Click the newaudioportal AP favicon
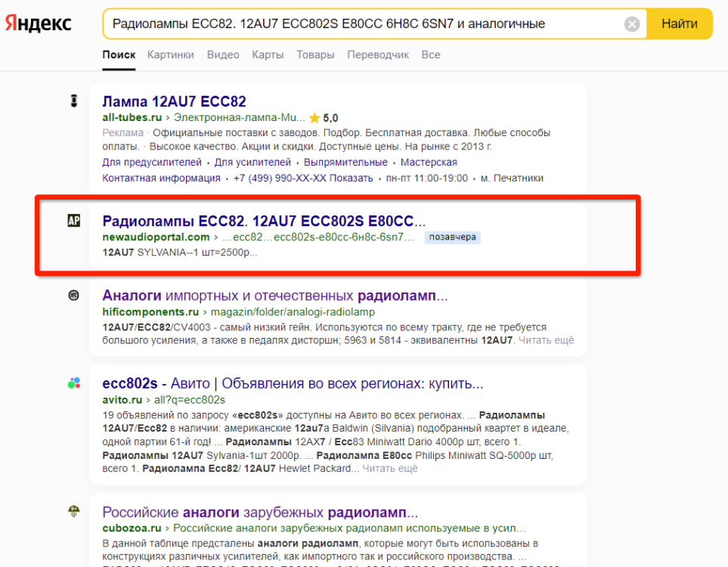The width and height of the screenshot is (728, 567). pos(73,221)
